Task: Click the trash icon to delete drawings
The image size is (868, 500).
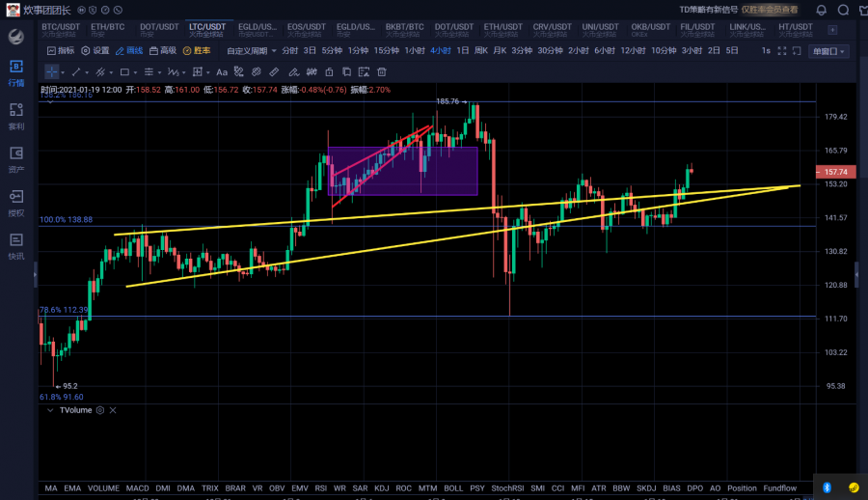Action: (382, 71)
